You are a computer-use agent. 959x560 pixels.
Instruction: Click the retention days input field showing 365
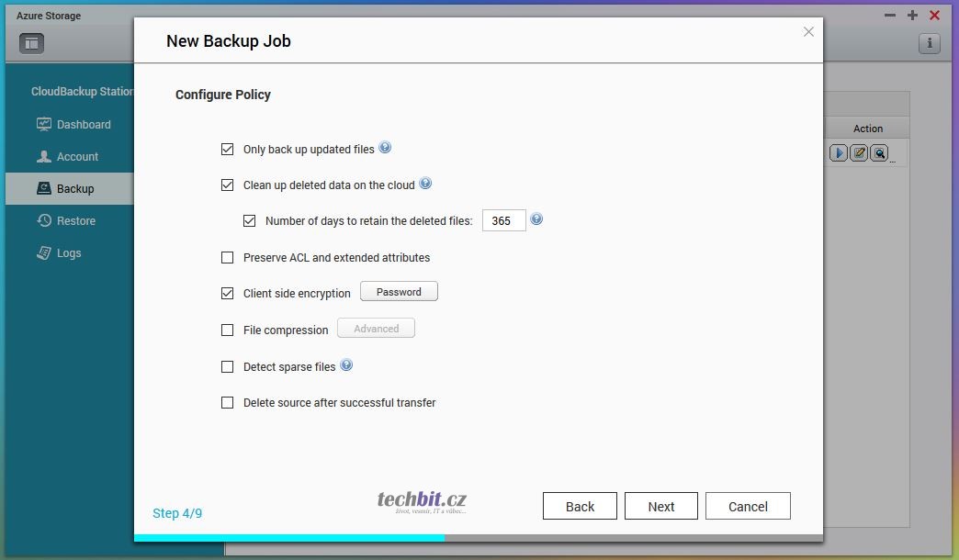[503, 220]
